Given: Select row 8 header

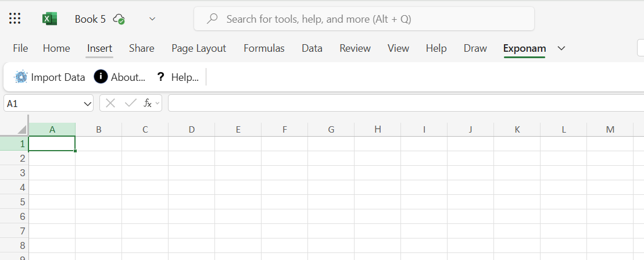Looking at the screenshot, I should pos(15,245).
